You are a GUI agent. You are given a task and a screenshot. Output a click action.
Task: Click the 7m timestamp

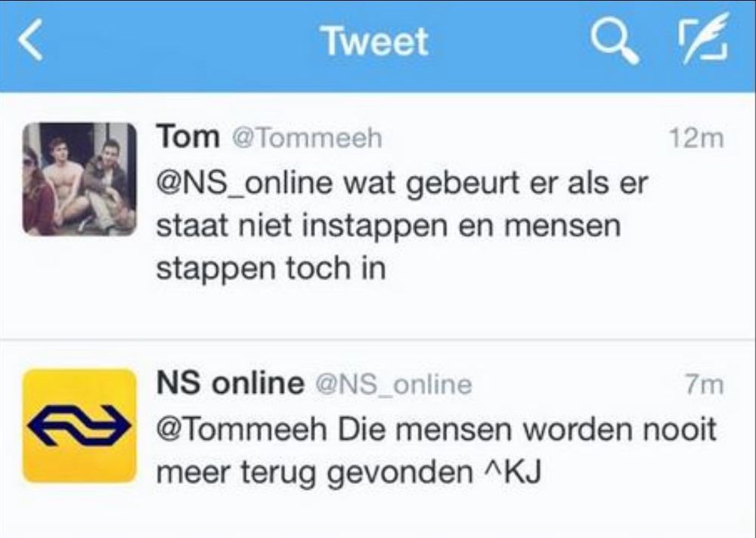pyautogui.click(x=705, y=385)
